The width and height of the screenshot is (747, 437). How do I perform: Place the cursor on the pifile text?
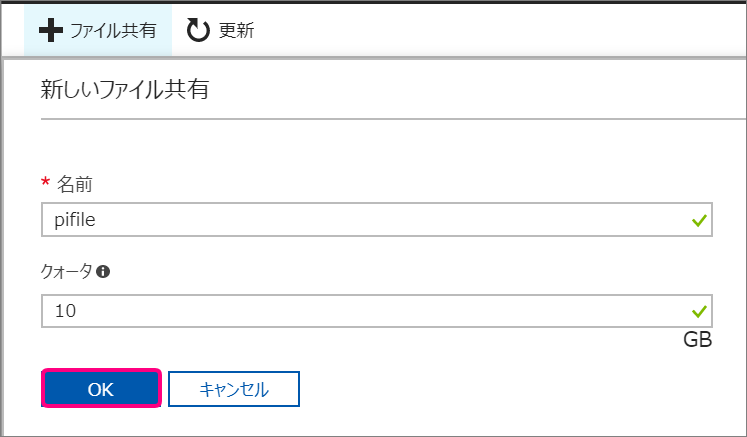(75, 220)
